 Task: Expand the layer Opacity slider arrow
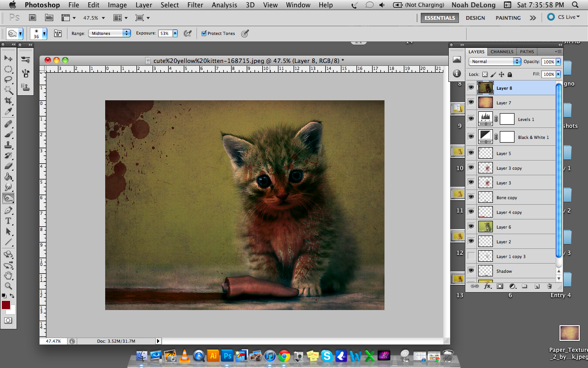coord(558,62)
